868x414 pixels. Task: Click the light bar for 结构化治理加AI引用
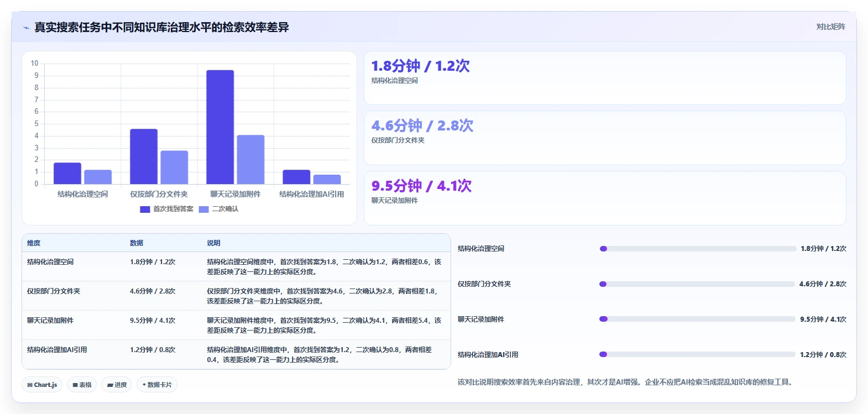[x=327, y=180]
